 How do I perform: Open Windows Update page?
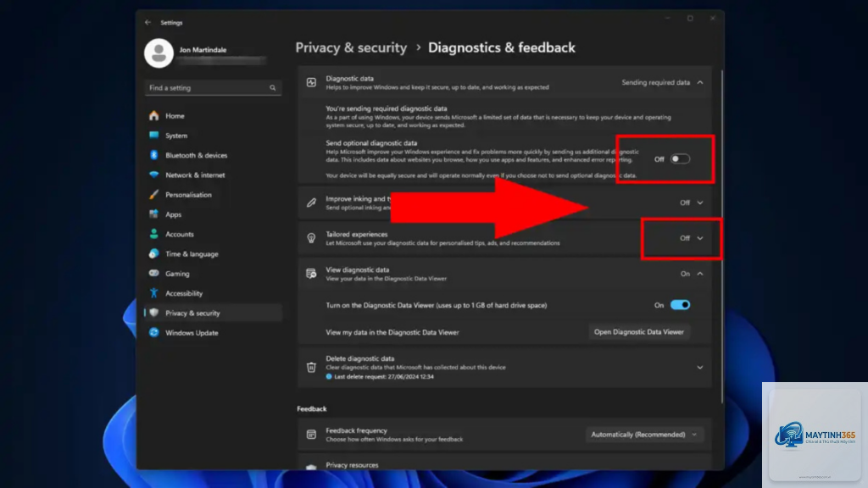(213, 332)
